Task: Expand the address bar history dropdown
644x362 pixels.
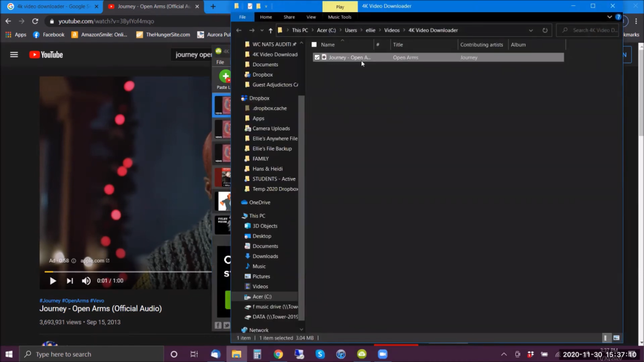Action: [530, 30]
